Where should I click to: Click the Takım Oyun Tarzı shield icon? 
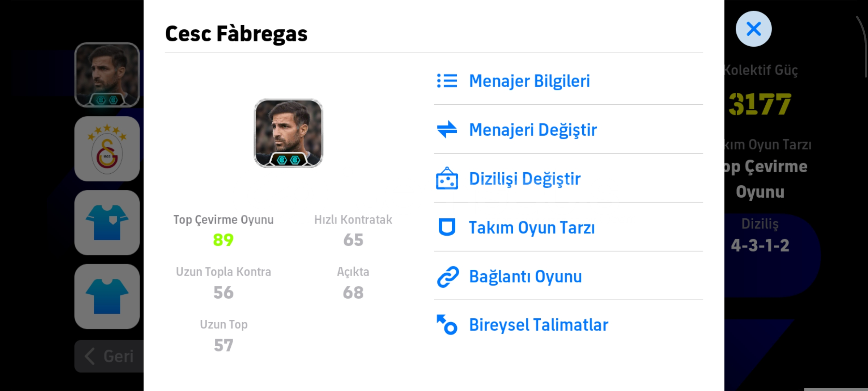pyautogui.click(x=447, y=227)
